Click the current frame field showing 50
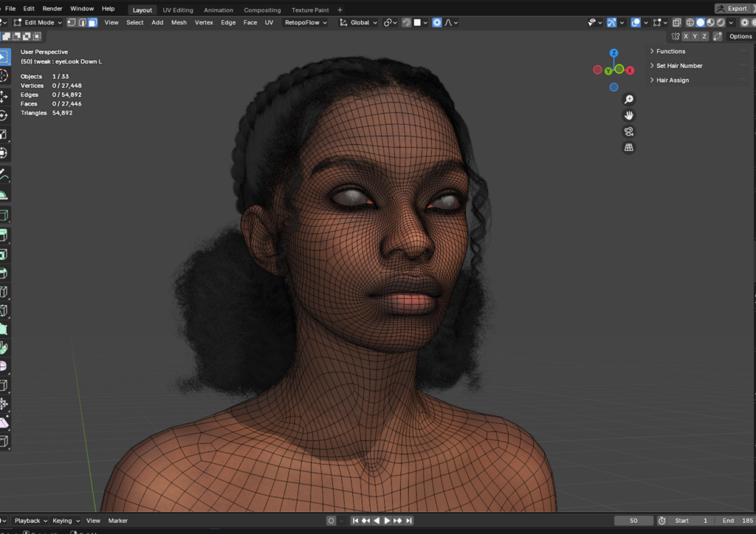Screen dimensions: 756x534 pyautogui.click(x=633, y=520)
